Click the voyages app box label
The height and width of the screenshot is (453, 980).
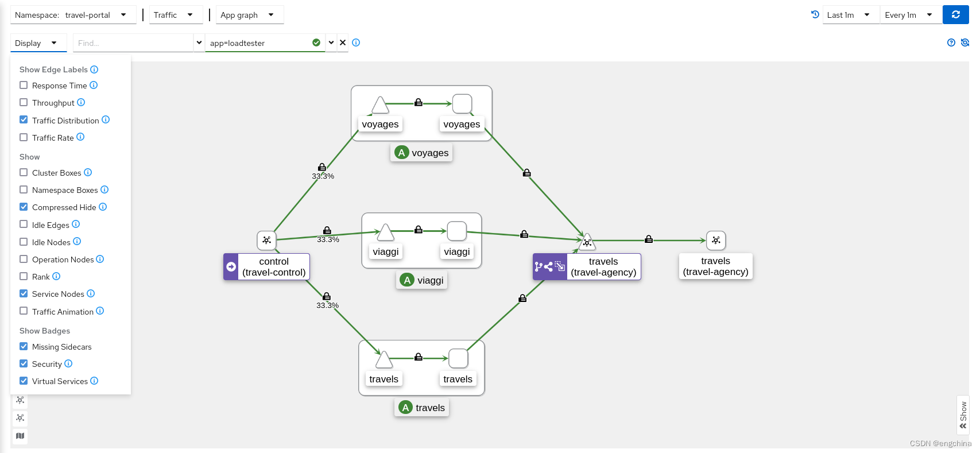coord(422,153)
